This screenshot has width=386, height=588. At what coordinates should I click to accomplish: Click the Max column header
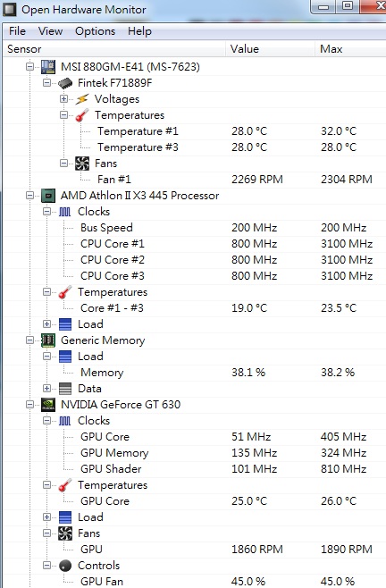(x=350, y=49)
